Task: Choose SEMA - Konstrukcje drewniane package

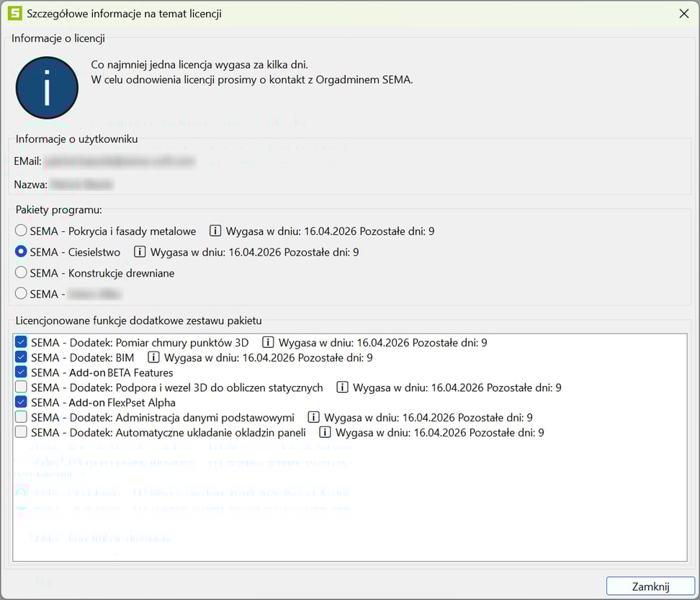Action: click(22, 273)
